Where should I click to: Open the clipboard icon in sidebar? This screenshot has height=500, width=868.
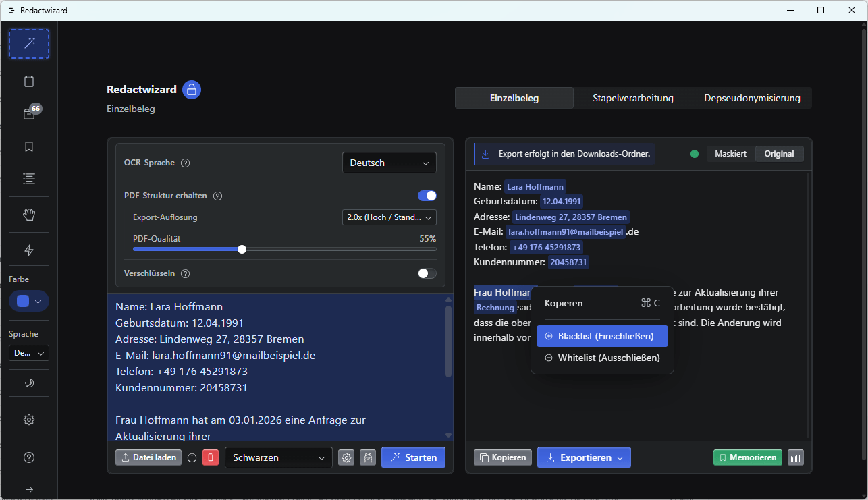(x=29, y=82)
